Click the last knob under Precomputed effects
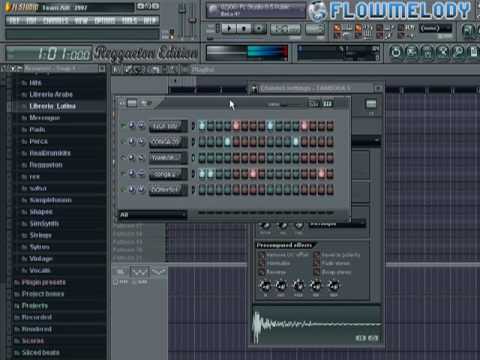This screenshot has width=480, height=360. tap(334, 286)
